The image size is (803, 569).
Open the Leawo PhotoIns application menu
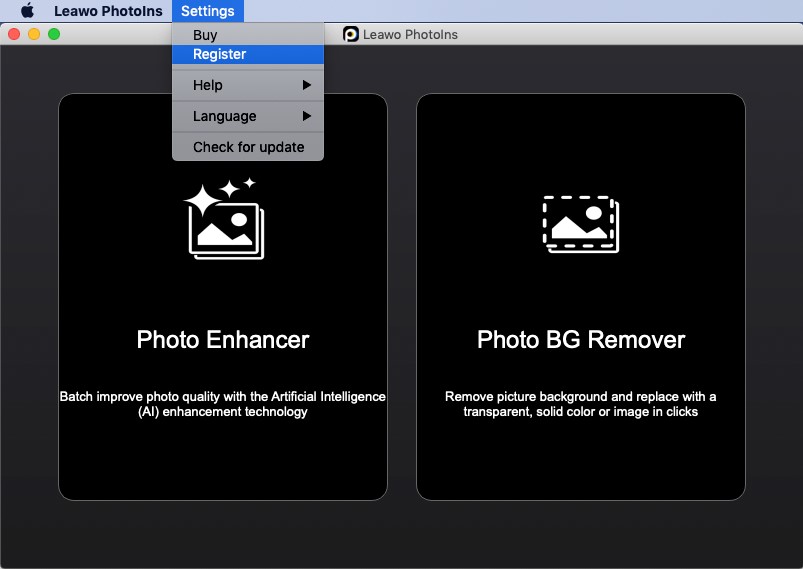point(108,11)
